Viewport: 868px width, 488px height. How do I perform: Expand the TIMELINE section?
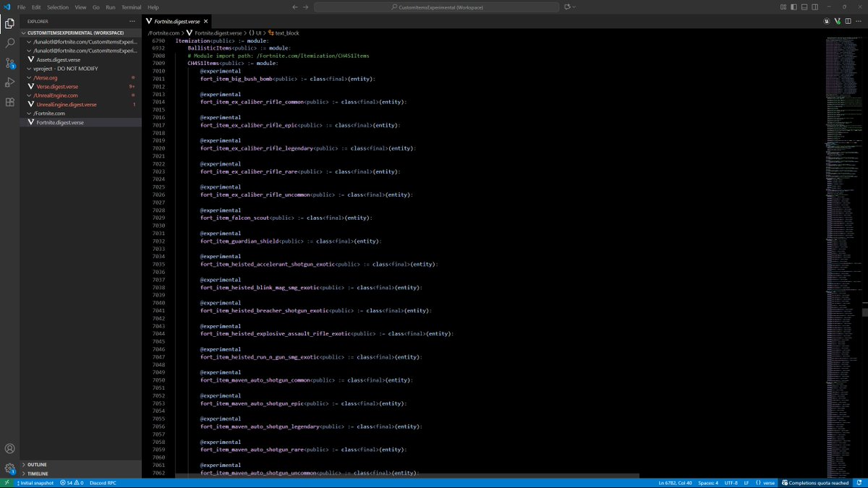[x=81, y=474]
